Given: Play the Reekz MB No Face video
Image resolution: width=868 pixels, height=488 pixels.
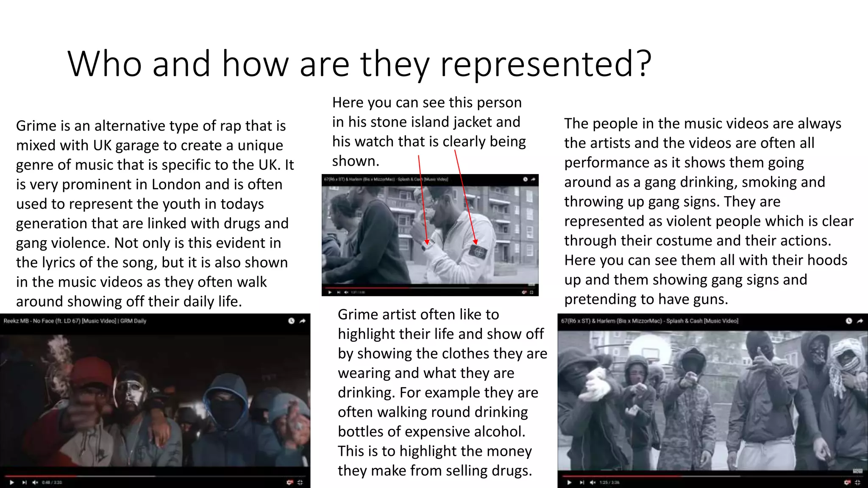Looking at the screenshot, I should [11, 482].
